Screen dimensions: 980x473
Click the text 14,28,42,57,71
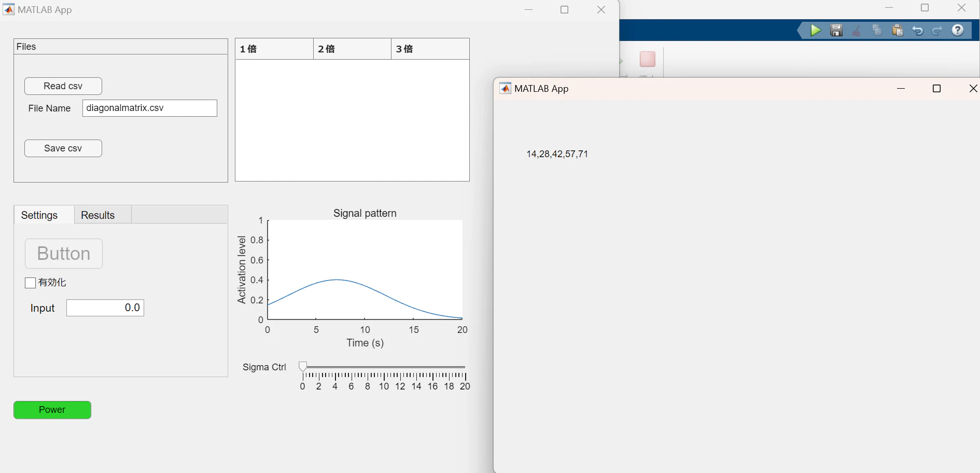point(557,154)
